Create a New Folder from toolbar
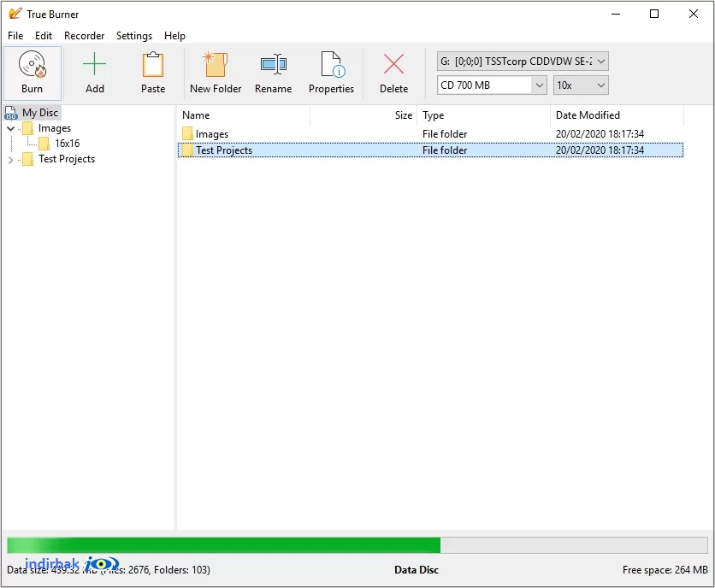Image resolution: width=715 pixels, height=588 pixels. pos(216,73)
